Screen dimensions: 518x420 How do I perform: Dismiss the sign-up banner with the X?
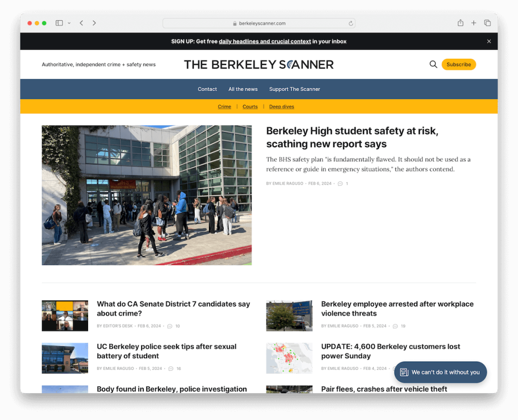[x=489, y=41]
